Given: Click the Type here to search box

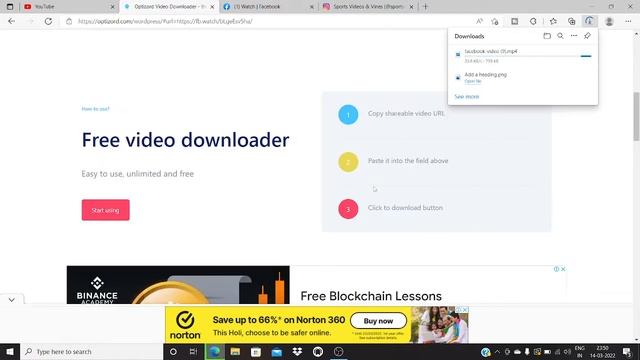Looking at the screenshot, I should [92, 351].
